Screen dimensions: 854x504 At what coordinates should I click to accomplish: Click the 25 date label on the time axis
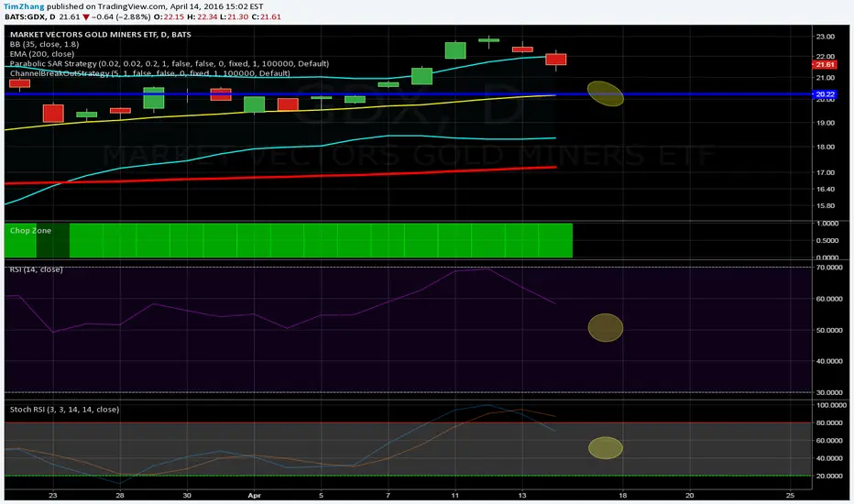tap(790, 495)
